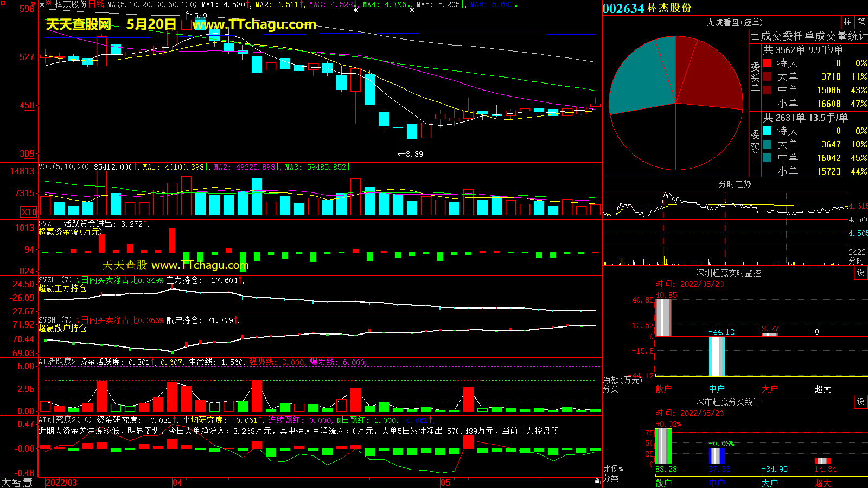Click the lock icon at chart bottom-right
Image resolution: width=868 pixels, height=488 pixels.
[597, 481]
